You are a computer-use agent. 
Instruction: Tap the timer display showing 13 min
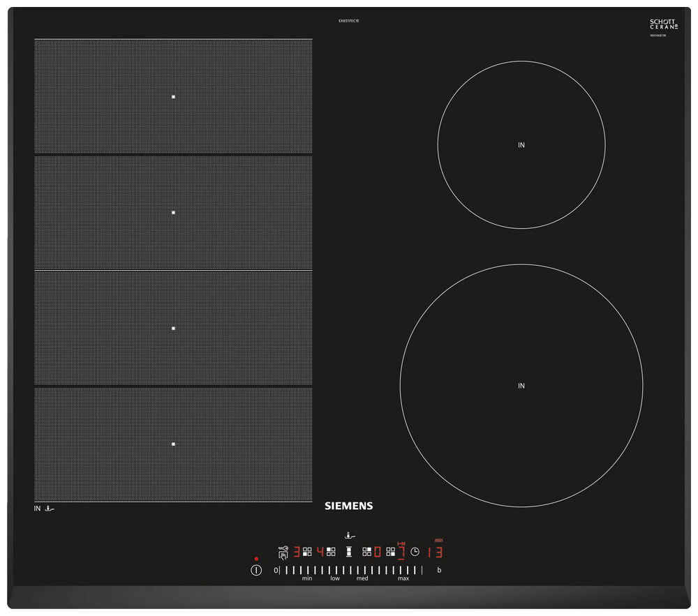[x=436, y=552]
